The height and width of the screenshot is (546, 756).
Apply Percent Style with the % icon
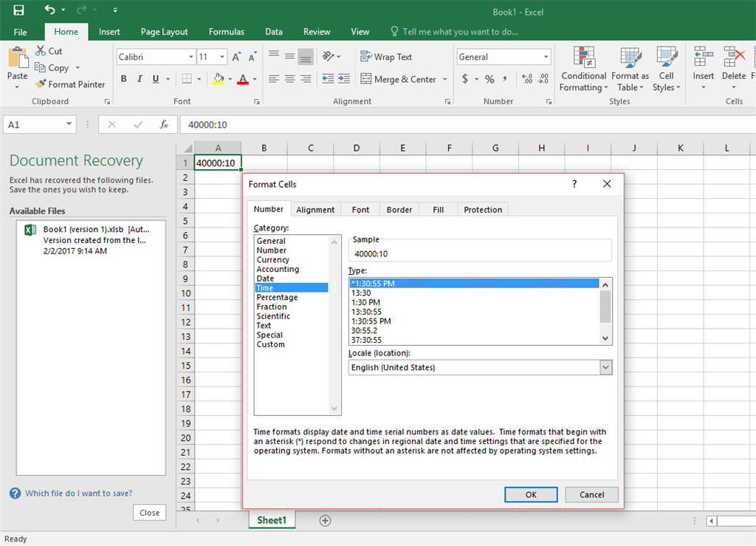(489, 79)
